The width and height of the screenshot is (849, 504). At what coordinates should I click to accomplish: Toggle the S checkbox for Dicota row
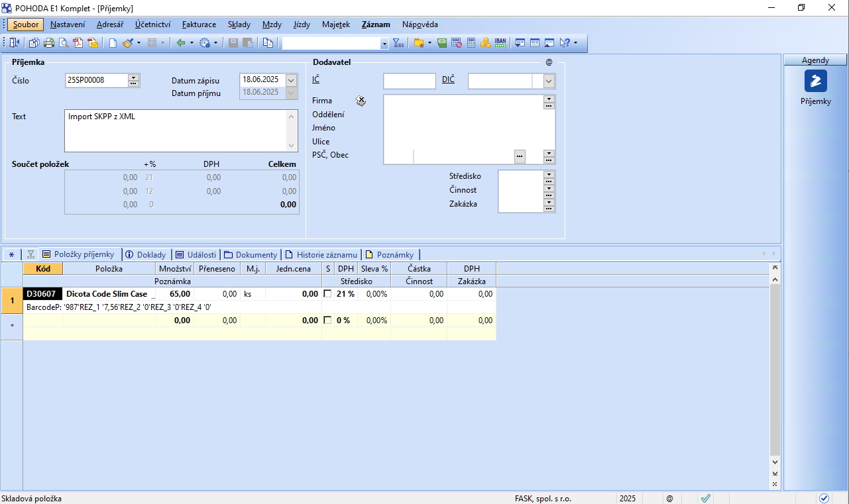tap(327, 294)
